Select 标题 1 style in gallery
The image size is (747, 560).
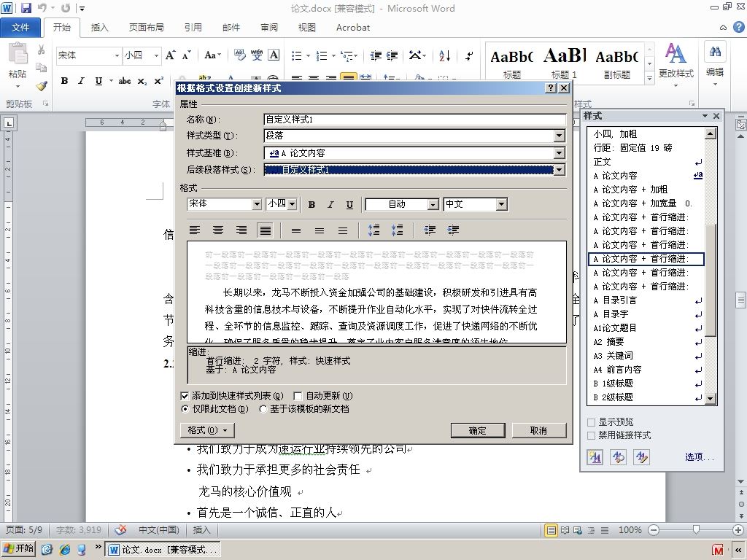point(564,63)
